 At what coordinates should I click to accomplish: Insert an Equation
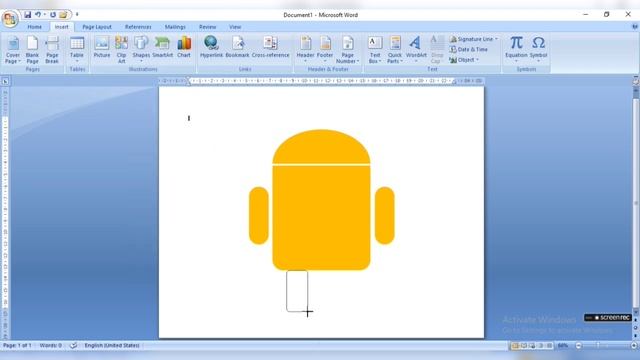(516, 49)
